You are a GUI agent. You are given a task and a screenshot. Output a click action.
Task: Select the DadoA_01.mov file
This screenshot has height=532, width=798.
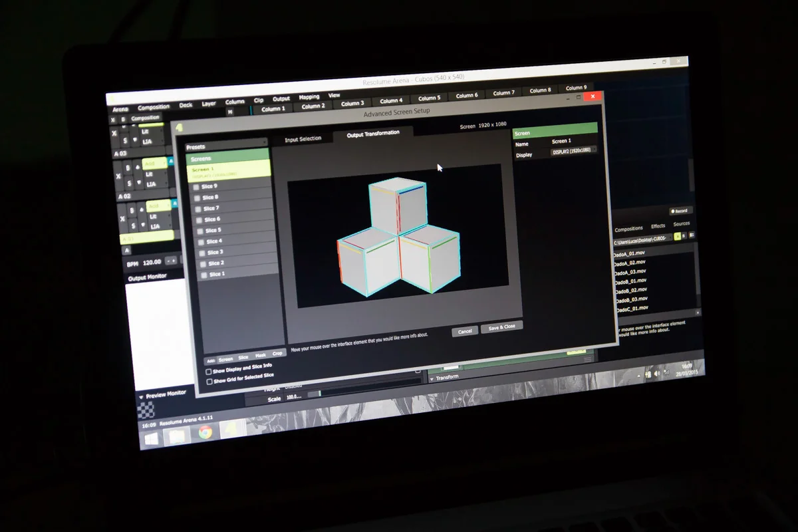tap(629, 253)
